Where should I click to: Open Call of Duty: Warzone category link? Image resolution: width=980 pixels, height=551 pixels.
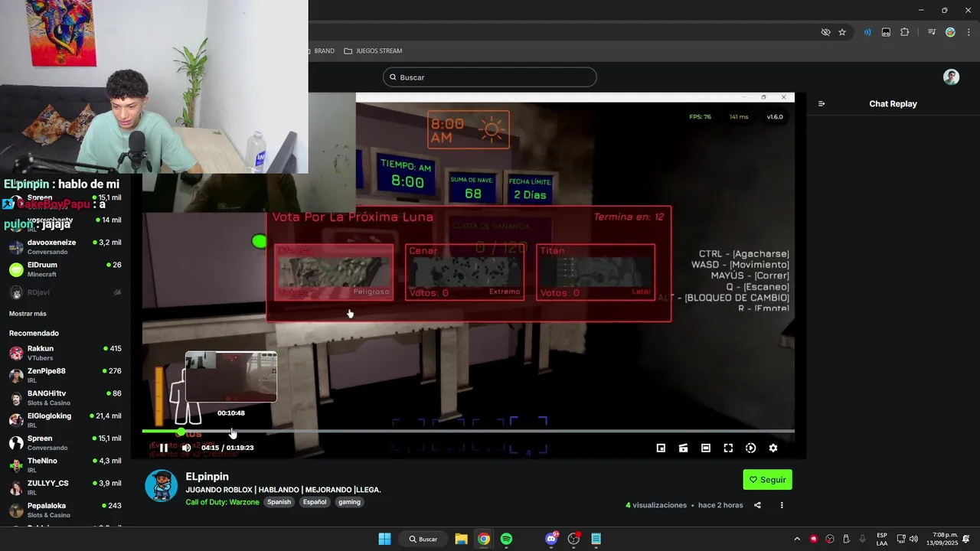222,502
